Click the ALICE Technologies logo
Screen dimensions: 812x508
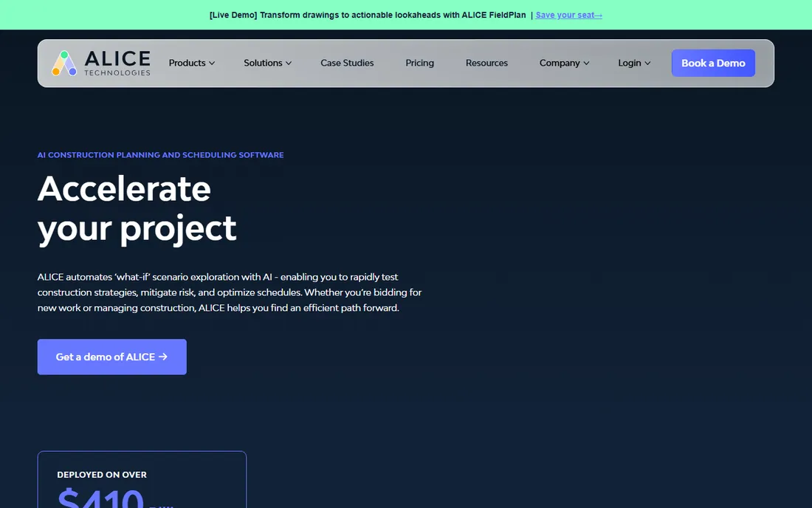tap(101, 63)
